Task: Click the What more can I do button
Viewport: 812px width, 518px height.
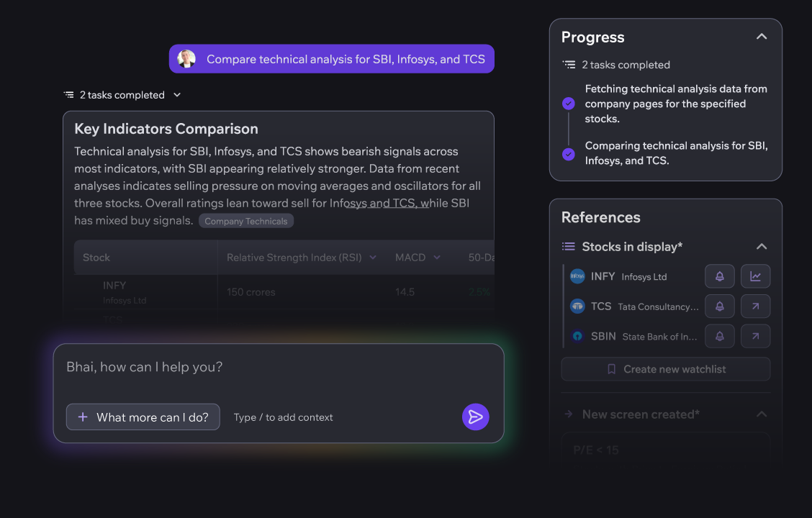Action: click(x=143, y=417)
